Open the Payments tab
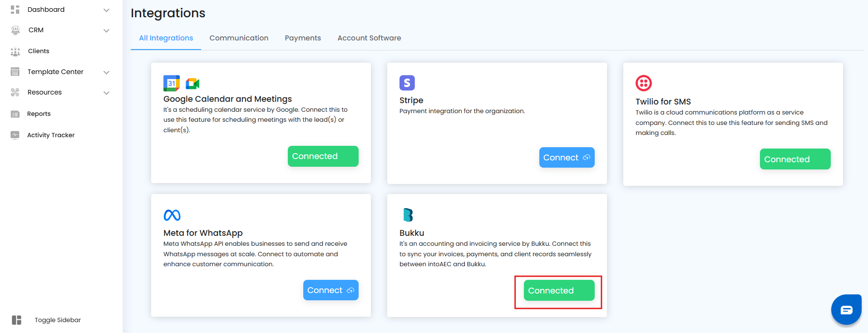This screenshot has height=333, width=868. 303,38
